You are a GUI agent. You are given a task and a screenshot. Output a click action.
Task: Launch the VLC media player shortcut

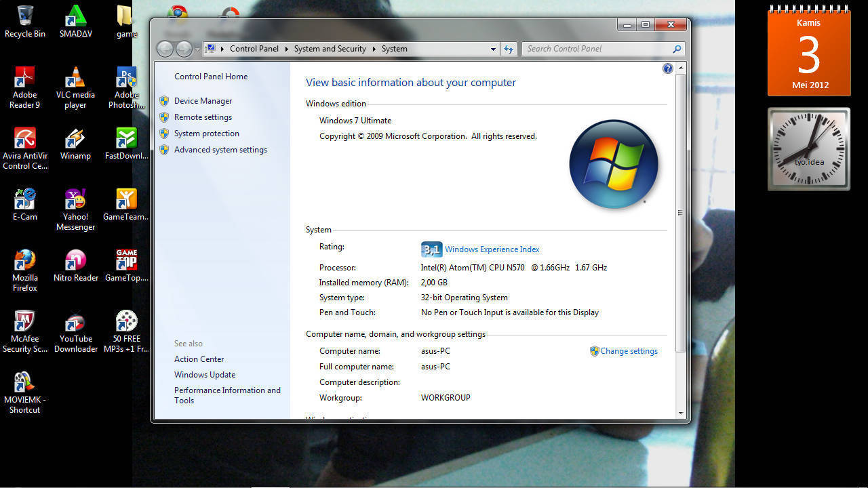(75, 87)
